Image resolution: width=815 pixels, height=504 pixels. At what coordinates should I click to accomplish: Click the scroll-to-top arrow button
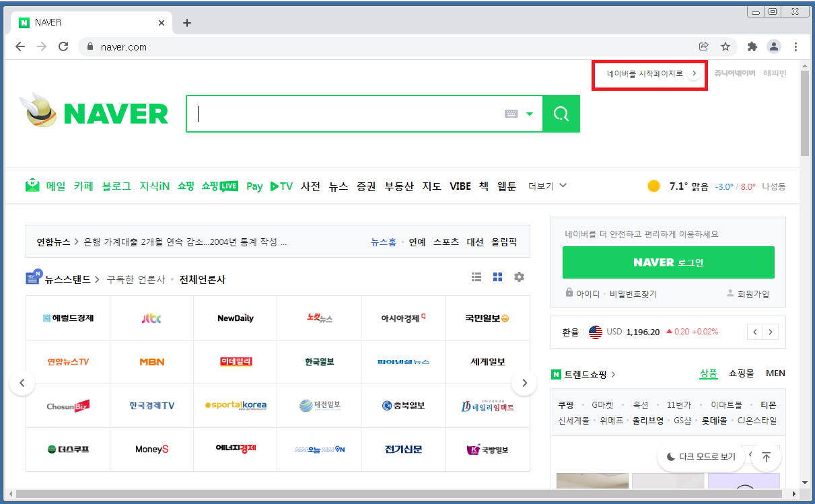[x=766, y=457]
